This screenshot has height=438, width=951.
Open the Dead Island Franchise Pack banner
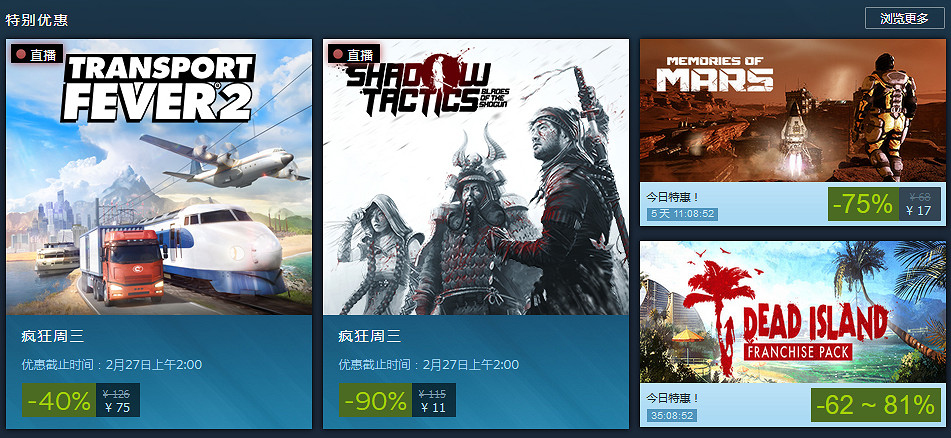[793, 312]
